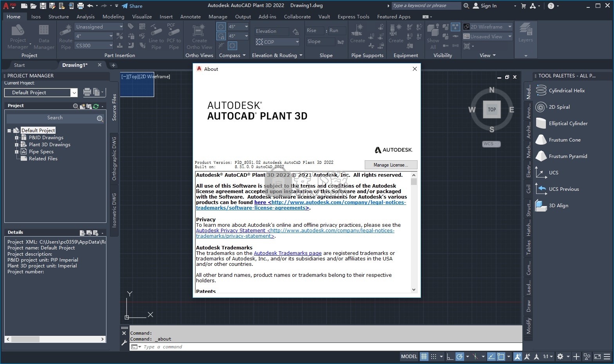Open a file with the Open folder icon

pos(33,6)
